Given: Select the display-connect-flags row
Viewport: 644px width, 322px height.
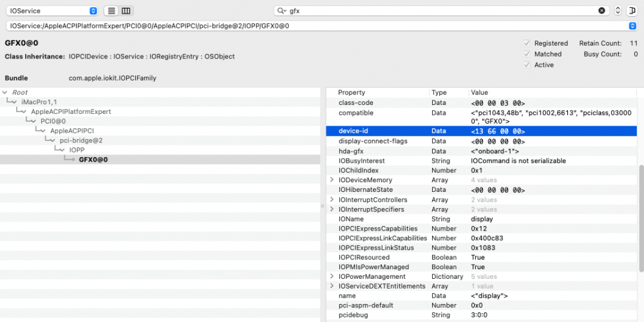Looking at the screenshot, I should click(481, 141).
